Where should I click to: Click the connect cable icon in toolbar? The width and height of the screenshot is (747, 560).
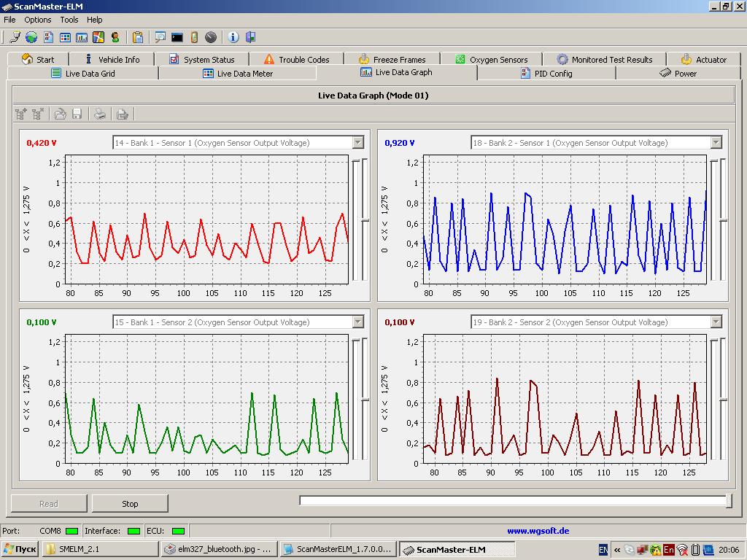point(15,37)
